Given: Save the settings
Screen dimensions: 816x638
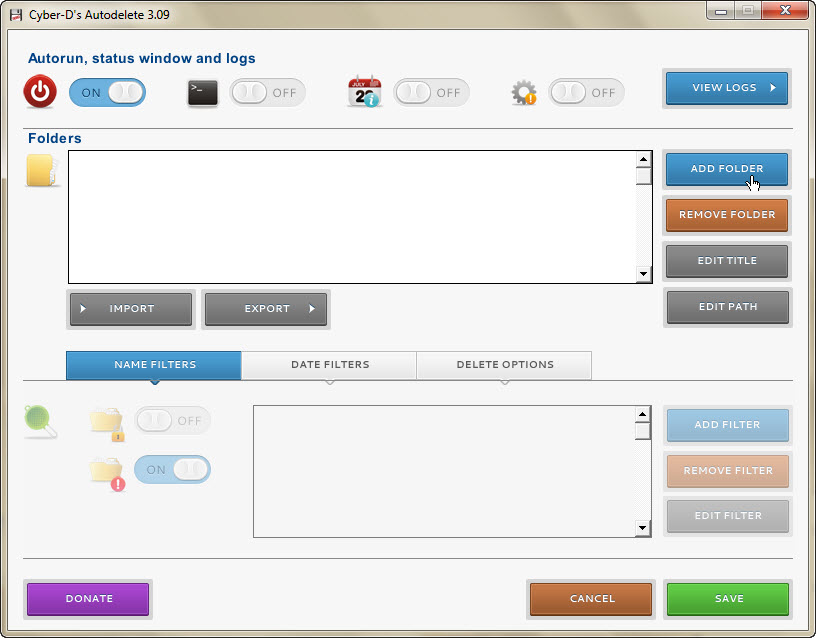Looking at the screenshot, I should (728, 598).
